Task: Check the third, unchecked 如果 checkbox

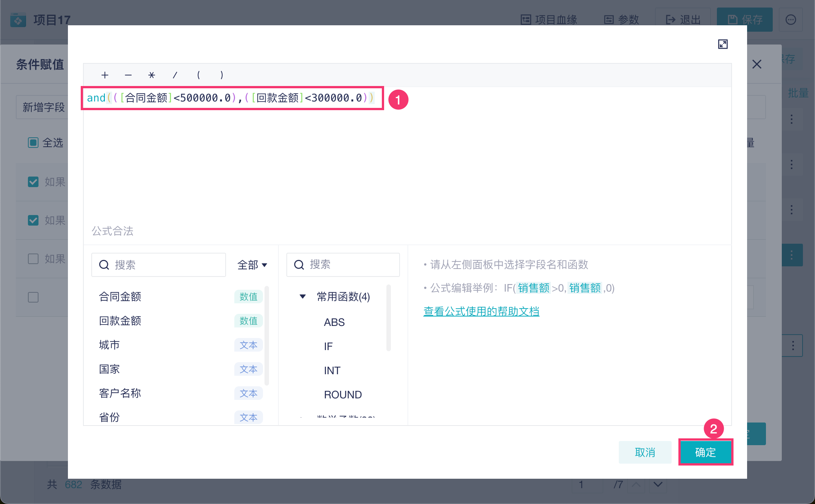Action: coord(33,259)
